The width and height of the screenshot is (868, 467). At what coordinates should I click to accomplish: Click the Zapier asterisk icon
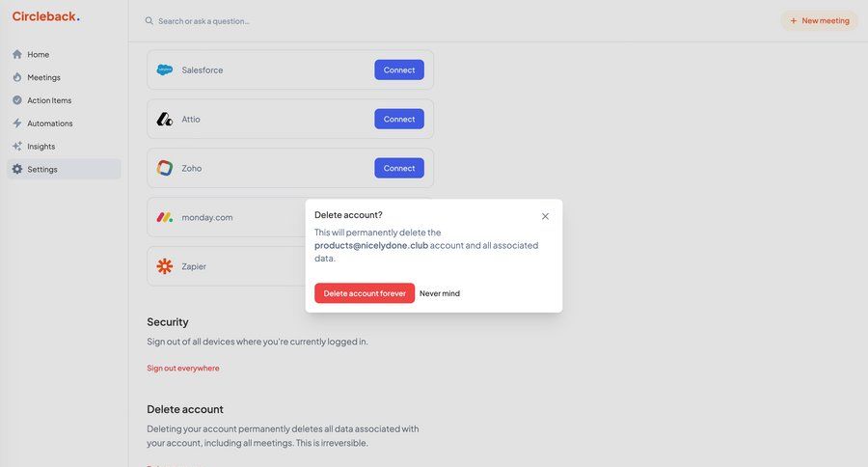[165, 266]
